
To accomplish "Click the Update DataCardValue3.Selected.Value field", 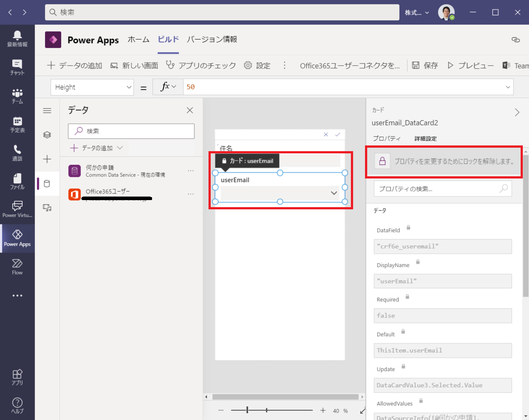I will coord(443,385).
